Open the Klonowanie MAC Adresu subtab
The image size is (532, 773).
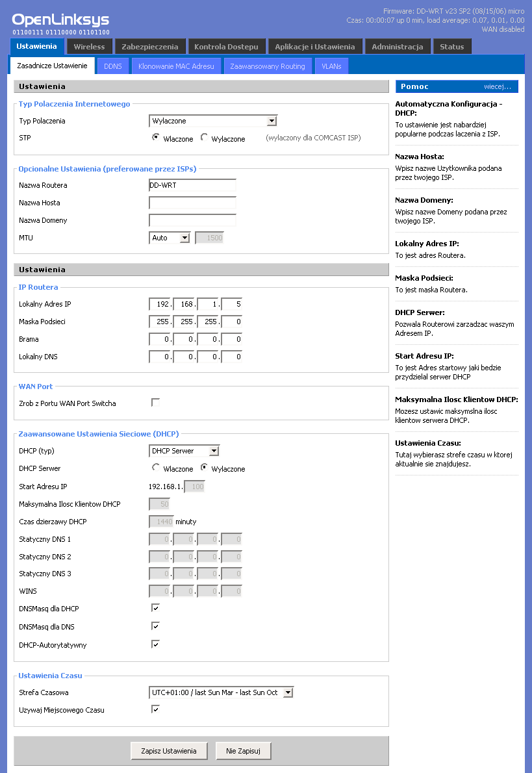click(177, 66)
